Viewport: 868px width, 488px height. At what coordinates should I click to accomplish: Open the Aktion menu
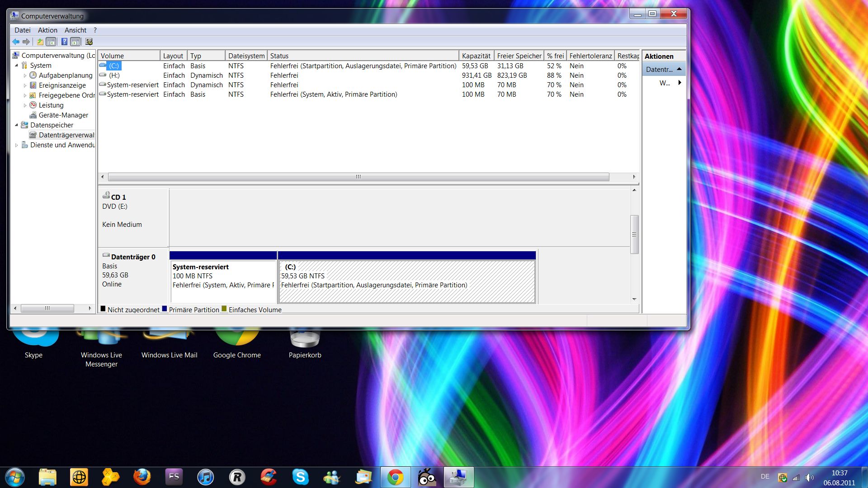point(47,30)
